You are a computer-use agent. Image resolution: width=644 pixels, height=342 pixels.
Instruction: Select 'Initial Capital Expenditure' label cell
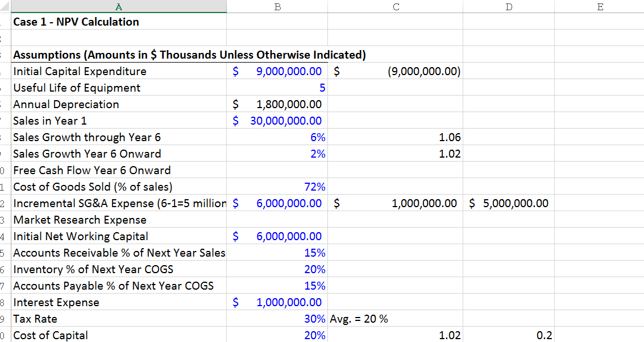pyautogui.click(x=119, y=71)
